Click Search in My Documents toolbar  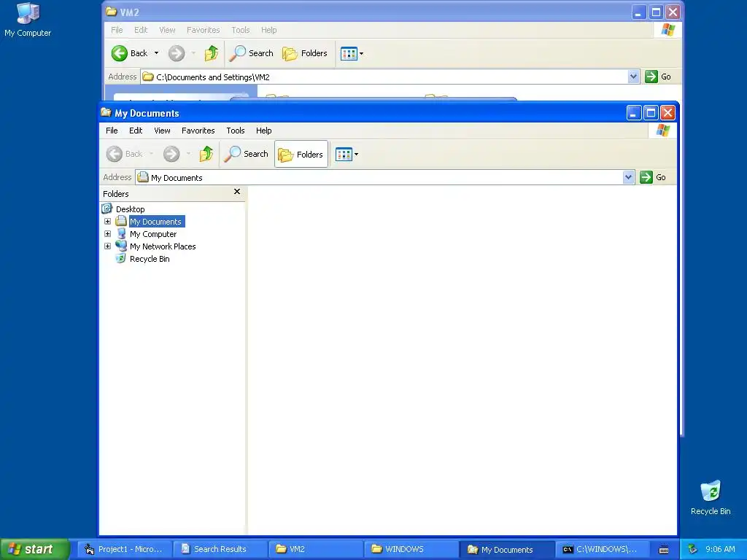(x=246, y=154)
